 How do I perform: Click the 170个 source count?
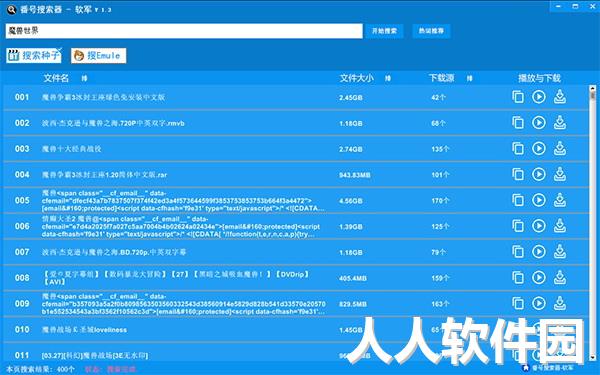click(440, 201)
